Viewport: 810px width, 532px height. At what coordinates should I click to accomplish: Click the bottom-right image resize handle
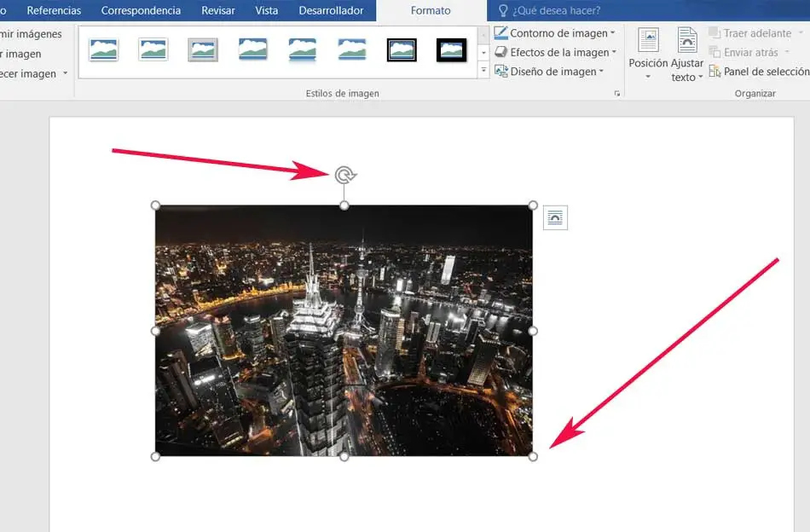[533, 457]
